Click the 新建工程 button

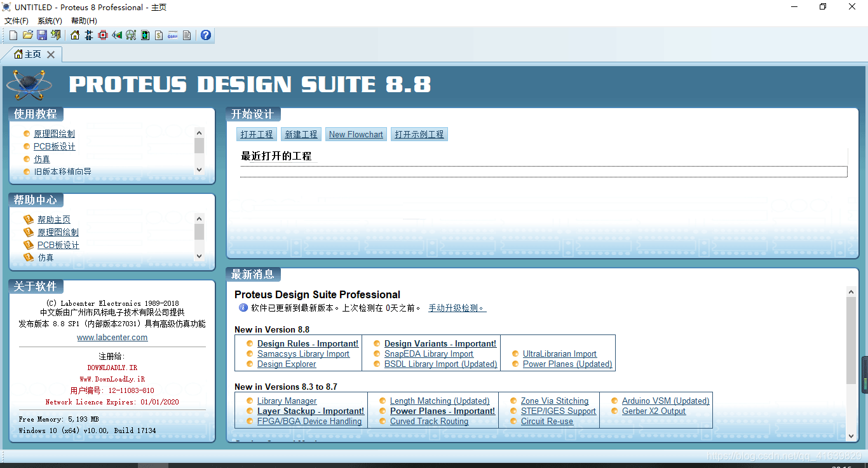pos(301,134)
